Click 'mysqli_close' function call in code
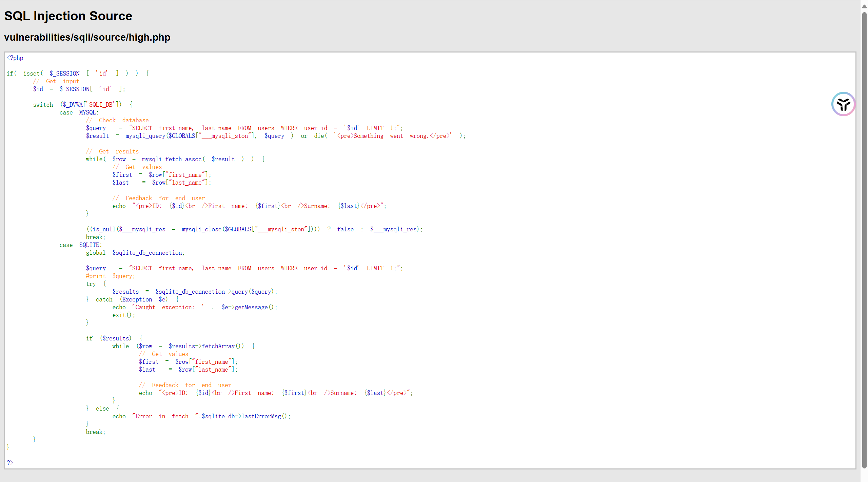 point(201,229)
